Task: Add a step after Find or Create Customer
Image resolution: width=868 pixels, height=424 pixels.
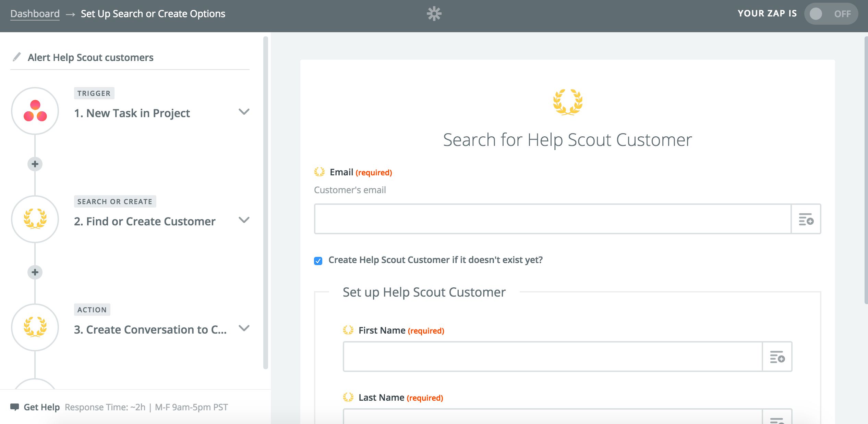Action: coord(35,272)
